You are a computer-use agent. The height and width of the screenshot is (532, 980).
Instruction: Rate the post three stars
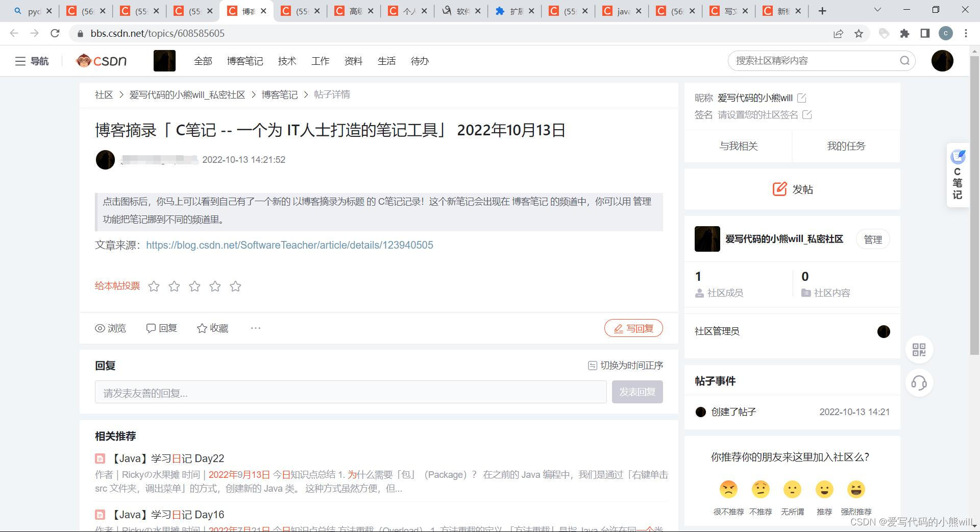[x=194, y=286]
